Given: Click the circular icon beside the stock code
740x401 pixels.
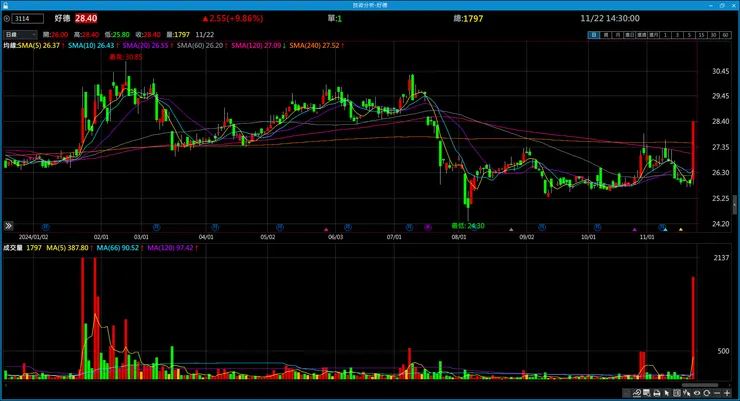Looking at the screenshot, I should click(7, 18).
